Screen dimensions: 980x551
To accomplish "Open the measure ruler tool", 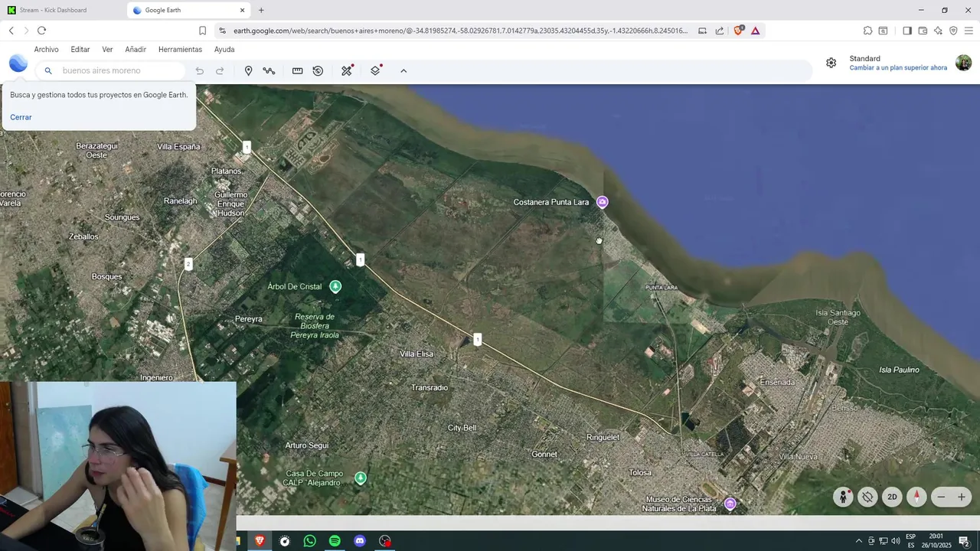I will tap(297, 70).
